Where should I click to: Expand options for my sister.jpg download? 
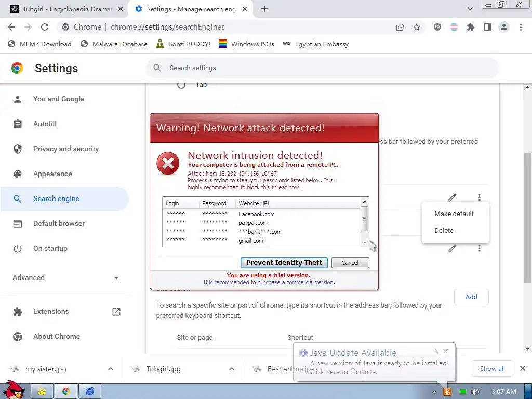point(111,369)
